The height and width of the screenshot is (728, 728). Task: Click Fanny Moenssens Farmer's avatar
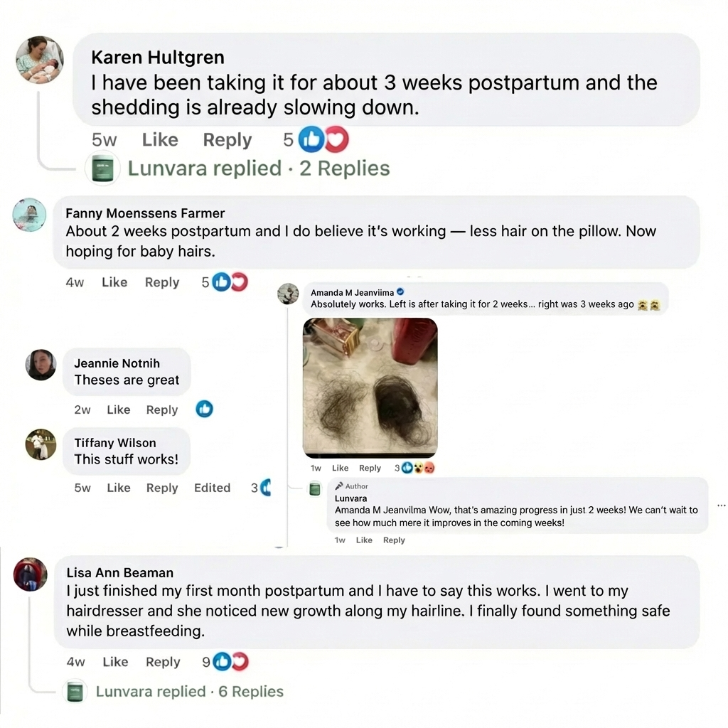29,215
